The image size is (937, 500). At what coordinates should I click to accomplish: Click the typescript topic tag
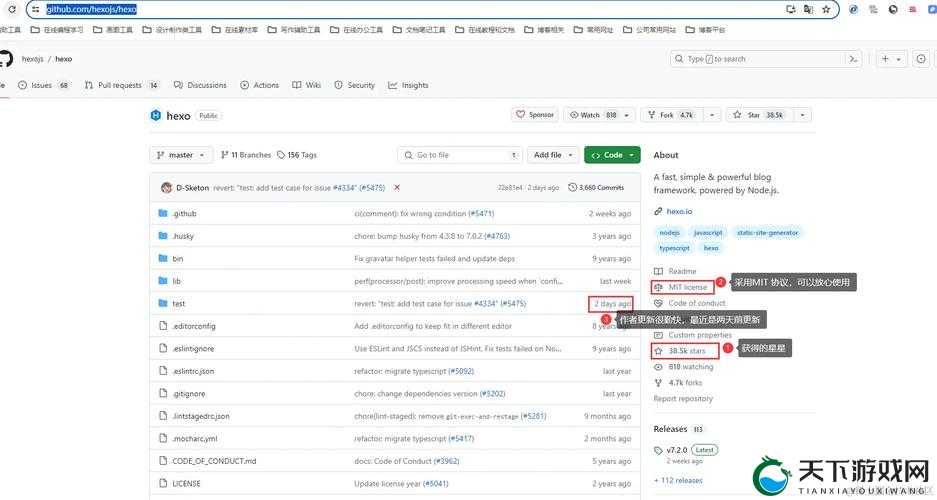675,248
